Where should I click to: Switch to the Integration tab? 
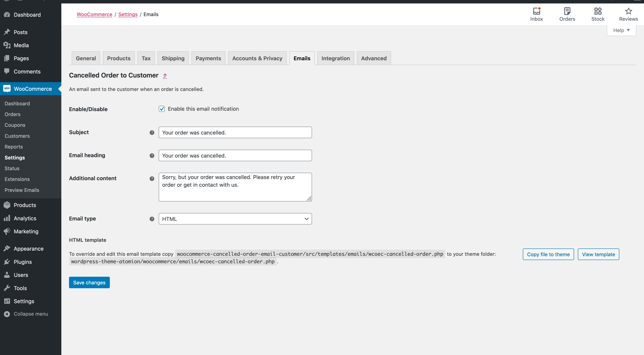click(x=335, y=58)
